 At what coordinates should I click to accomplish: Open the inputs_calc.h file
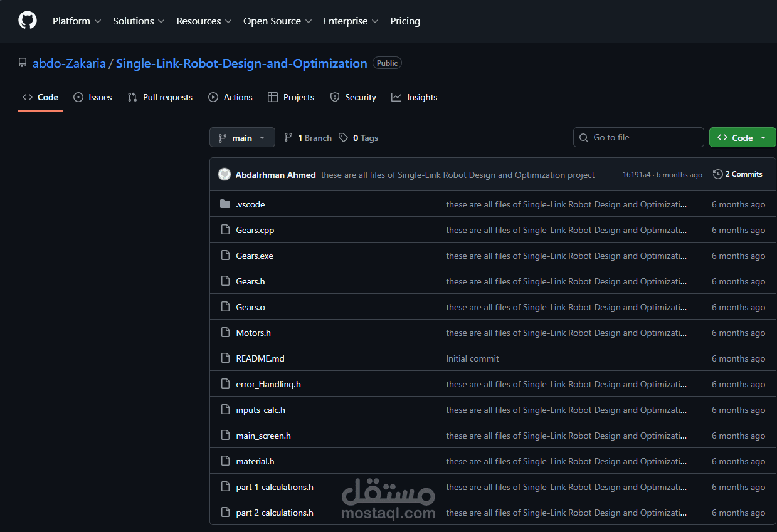click(x=261, y=410)
